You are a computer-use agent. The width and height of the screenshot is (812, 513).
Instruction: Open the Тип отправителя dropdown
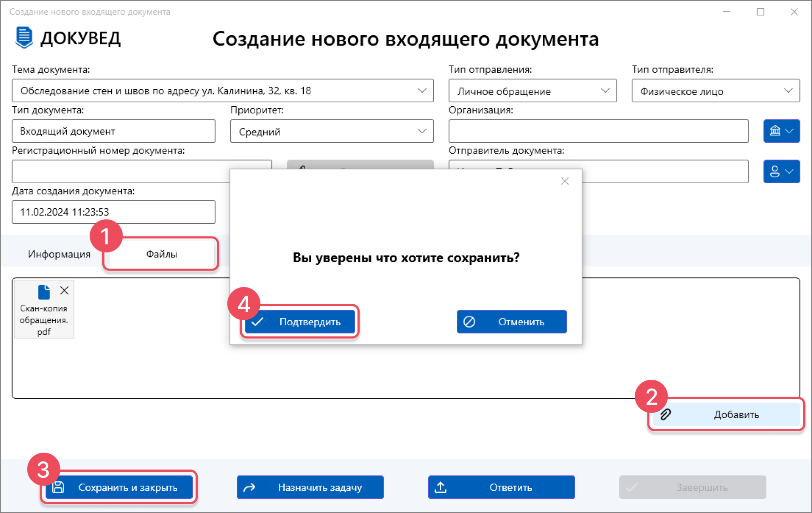[716, 91]
